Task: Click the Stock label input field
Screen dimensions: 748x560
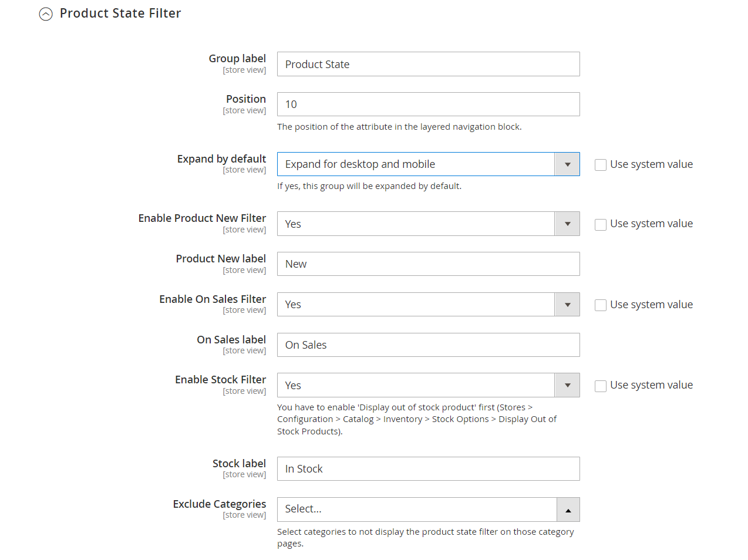Action: click(428, 469)
